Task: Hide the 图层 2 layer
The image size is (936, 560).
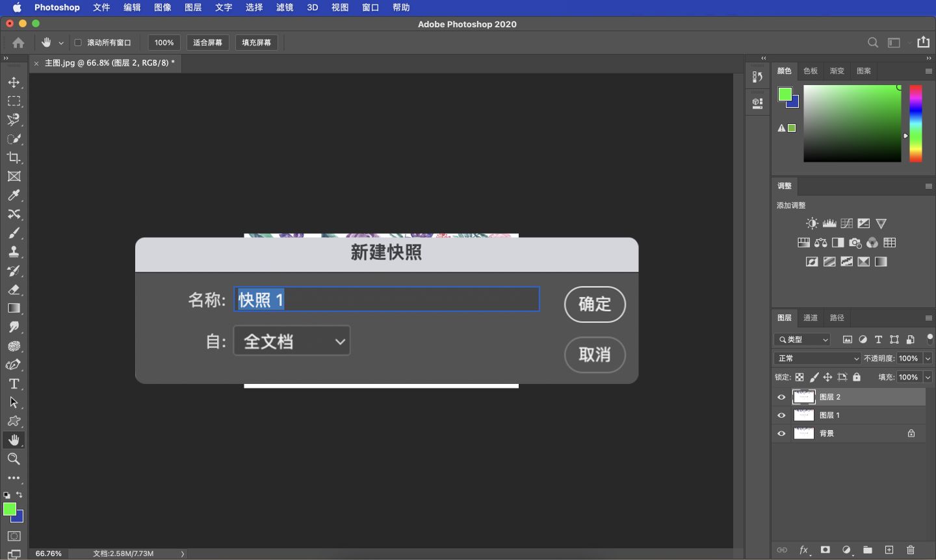Action: click(781, 397)
